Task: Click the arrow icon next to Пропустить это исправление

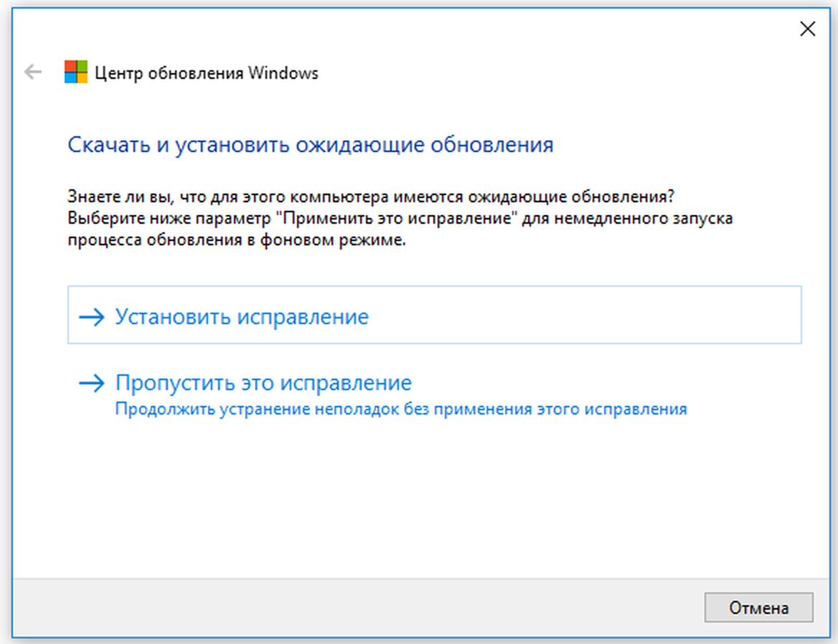Action: (91, 383)
